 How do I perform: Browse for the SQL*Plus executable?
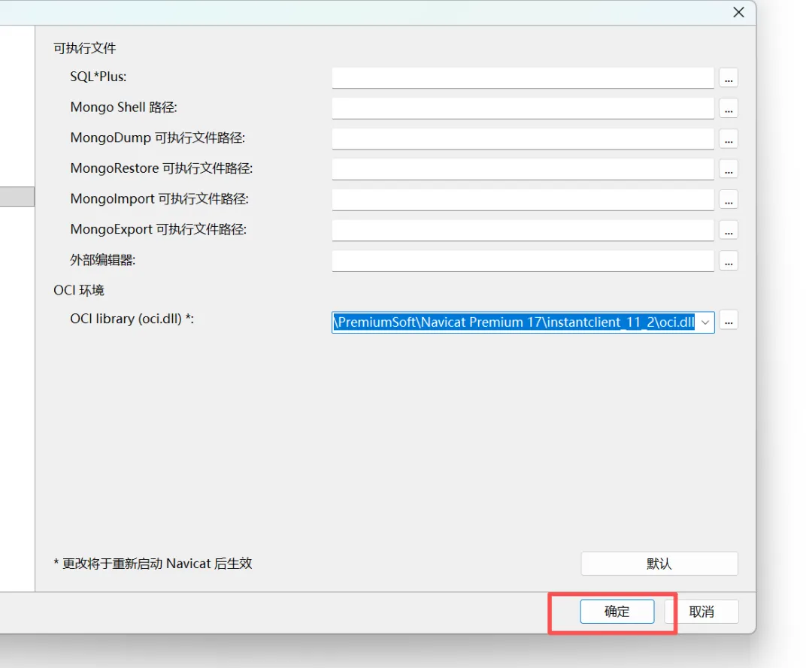coord(728,77)
